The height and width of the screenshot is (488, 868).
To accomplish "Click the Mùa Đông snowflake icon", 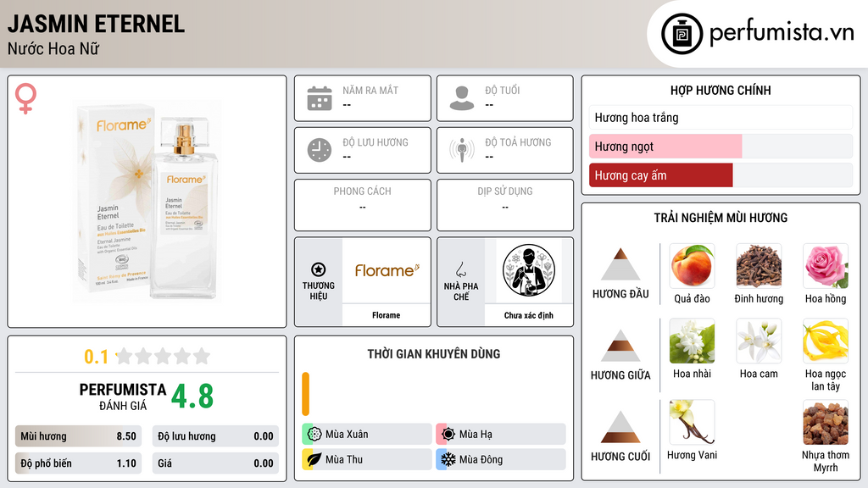I will (x=448, y=459).
